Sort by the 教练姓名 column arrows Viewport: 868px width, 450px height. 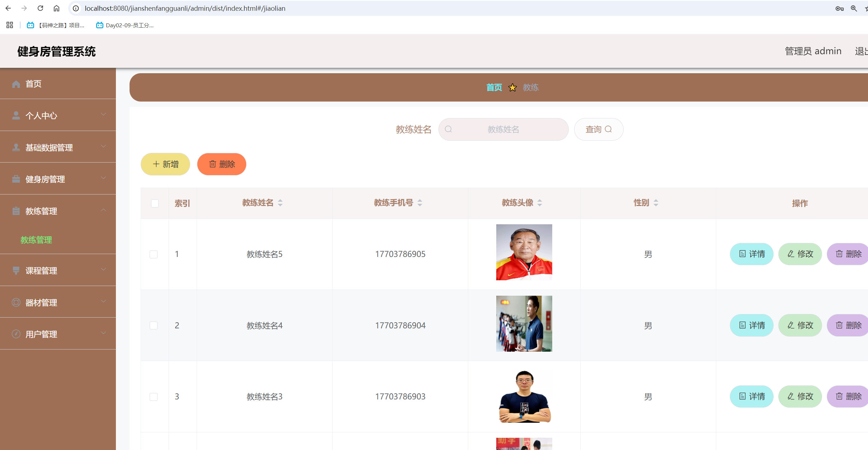point(280,203)
